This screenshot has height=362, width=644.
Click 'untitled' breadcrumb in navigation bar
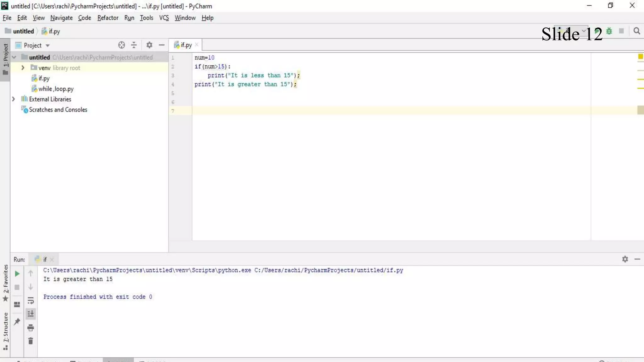pyautogui.click(x=19, y=31)
